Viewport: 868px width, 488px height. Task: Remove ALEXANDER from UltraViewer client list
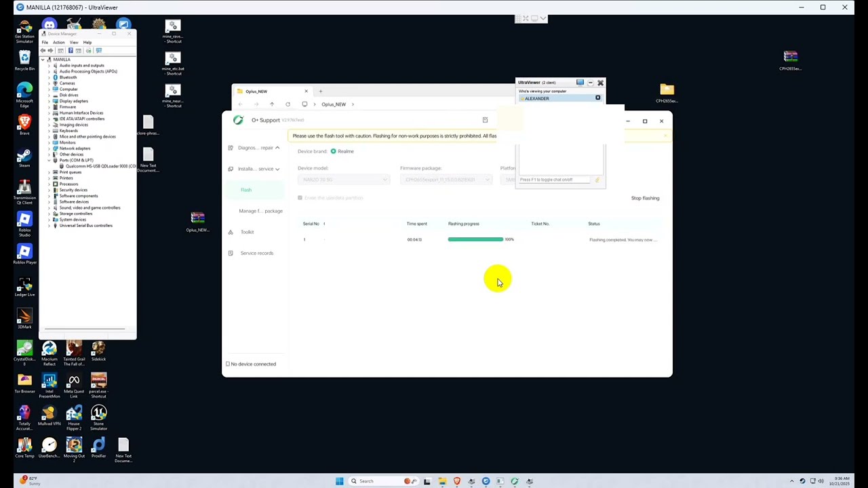pyautogui.click(x=597, y=98)
